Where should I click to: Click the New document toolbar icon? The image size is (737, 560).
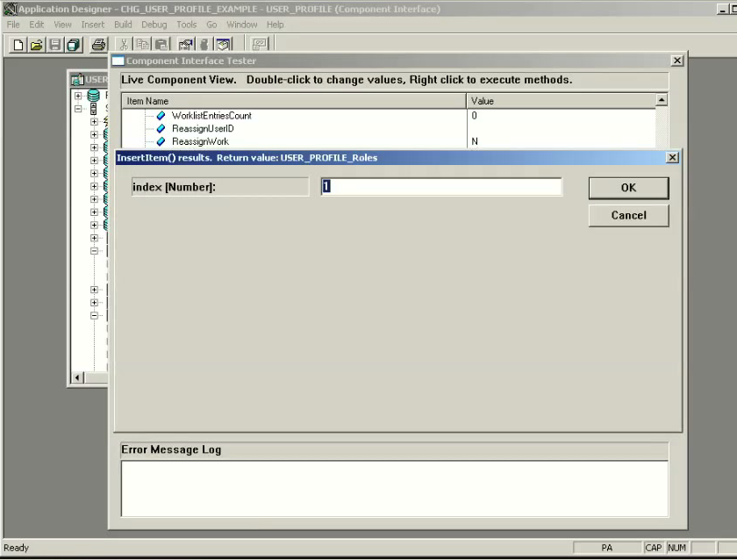coord(18,45)
